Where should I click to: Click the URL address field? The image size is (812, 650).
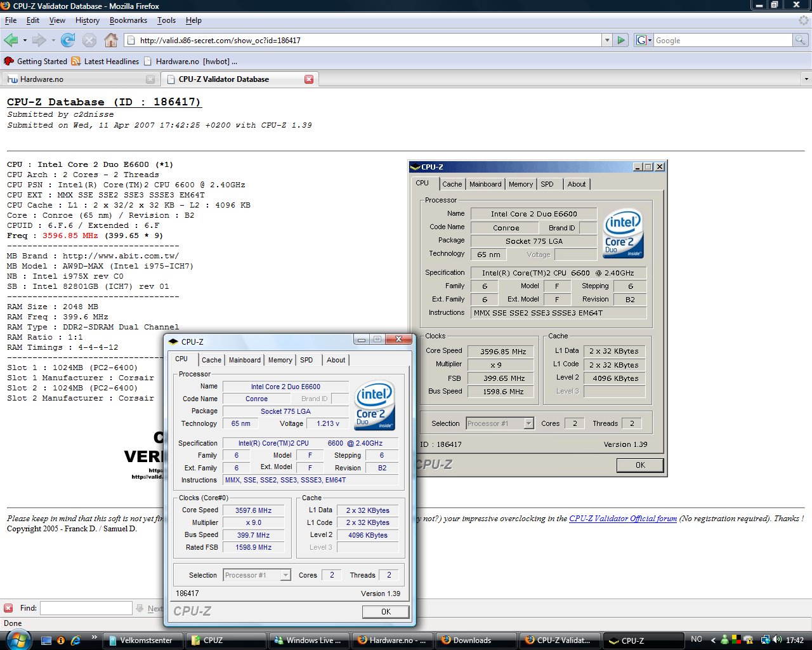coord(363,41)
